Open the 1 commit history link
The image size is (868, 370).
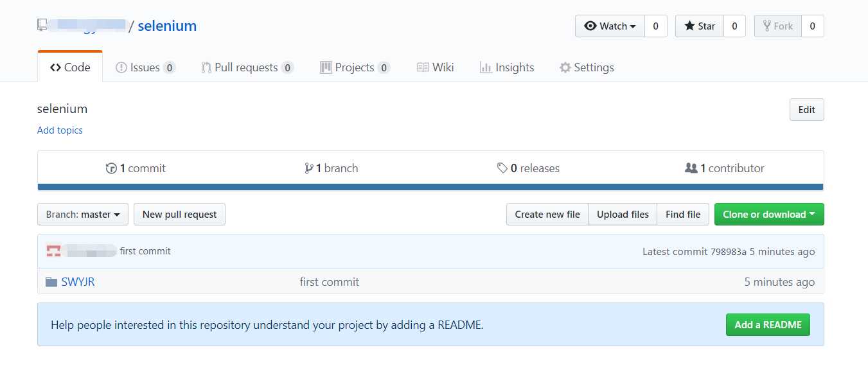tap(136, 168)
